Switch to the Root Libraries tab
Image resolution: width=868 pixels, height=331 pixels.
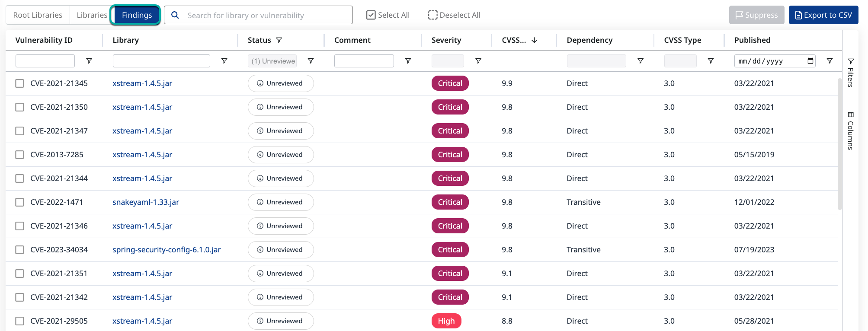38,15
